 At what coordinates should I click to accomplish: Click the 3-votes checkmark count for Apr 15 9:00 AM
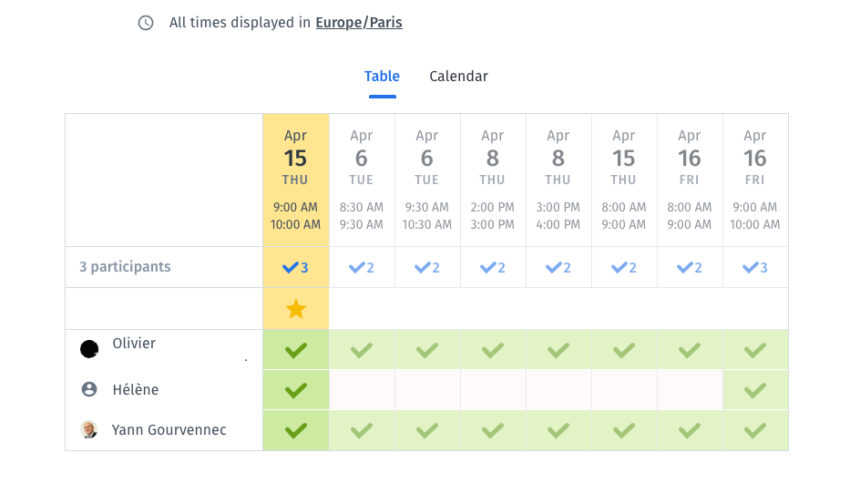[295, 267]
